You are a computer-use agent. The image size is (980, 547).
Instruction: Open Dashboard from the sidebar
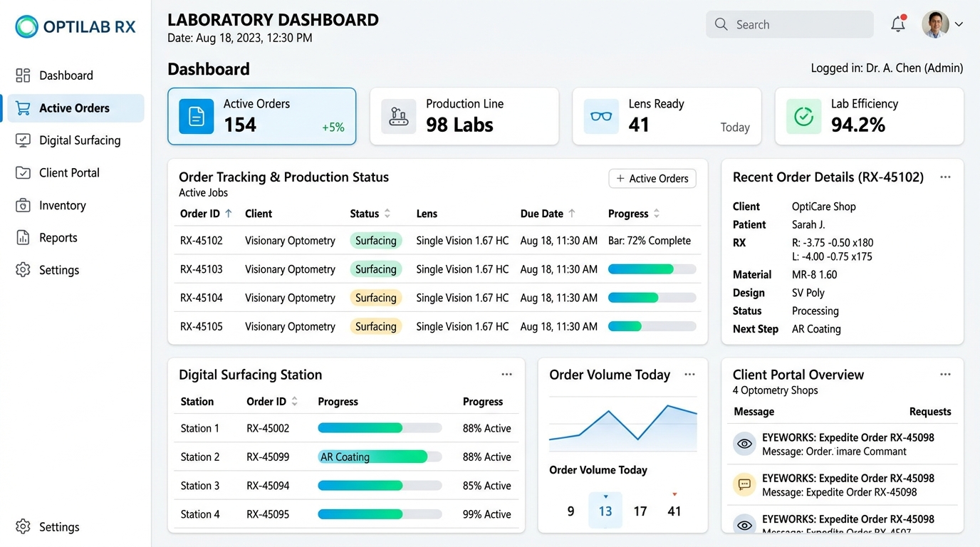pos(75,75)
